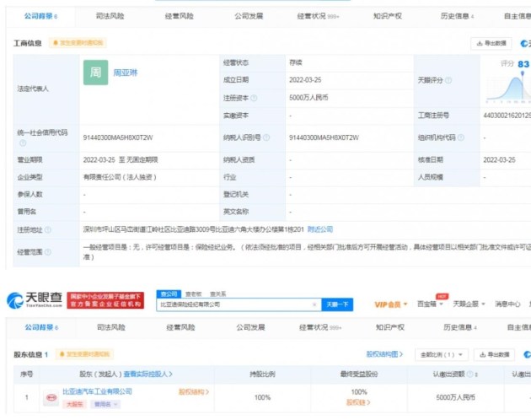
Task: Select credit code 91440300MA5H8X0T2W beside 统一社会信用代码
Action: click(x=118, y=137)
